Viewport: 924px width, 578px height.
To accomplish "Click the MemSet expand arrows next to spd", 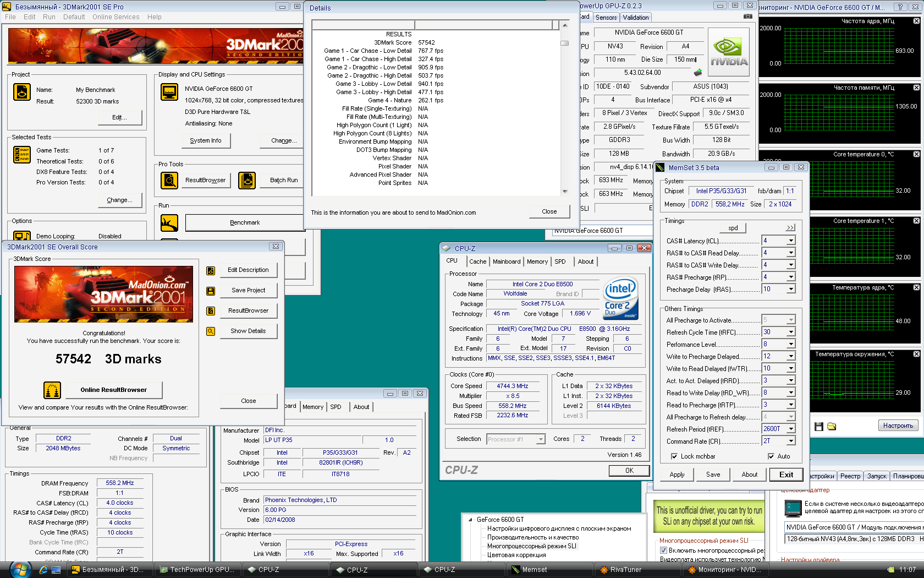I will [x=790, y=228].
